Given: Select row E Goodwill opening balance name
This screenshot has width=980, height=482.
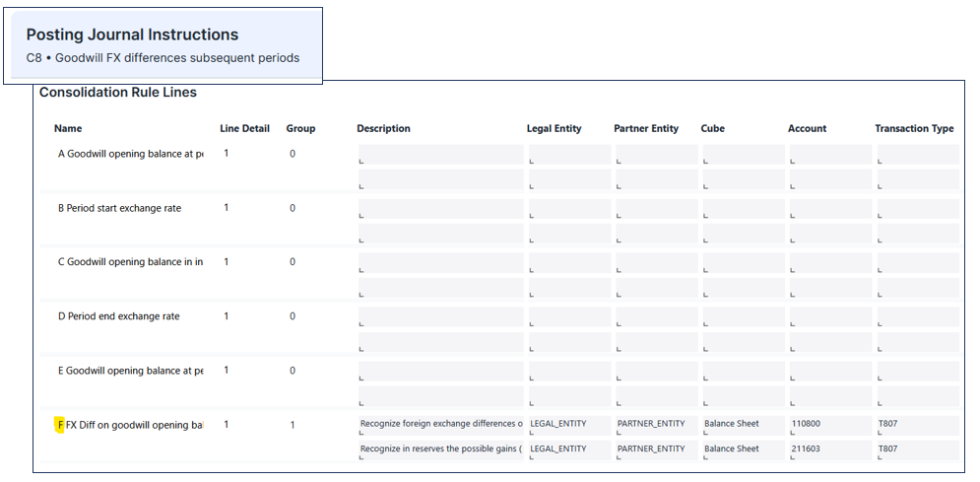Looking at the screenshot, I should tap(130, 371).
